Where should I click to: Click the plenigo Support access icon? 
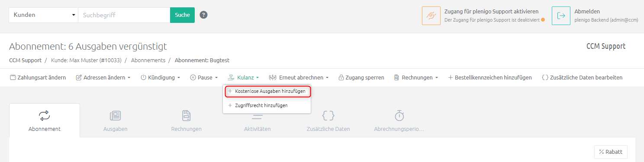431,16
